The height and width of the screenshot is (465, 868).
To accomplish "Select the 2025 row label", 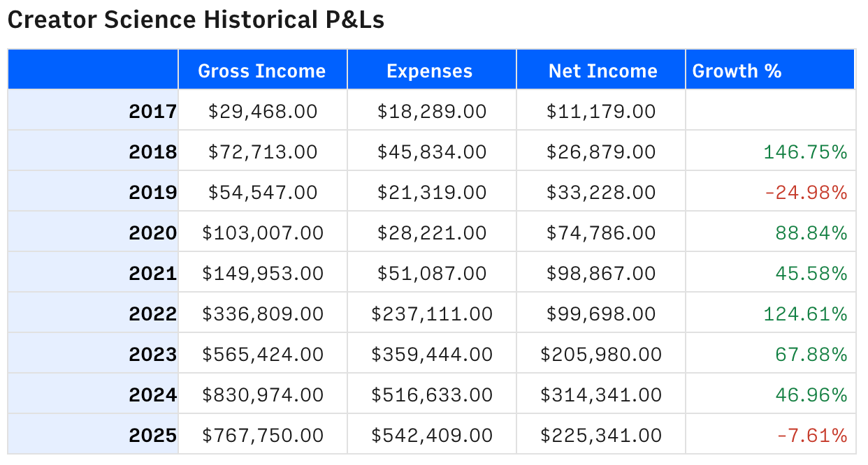I will [152, 435].
